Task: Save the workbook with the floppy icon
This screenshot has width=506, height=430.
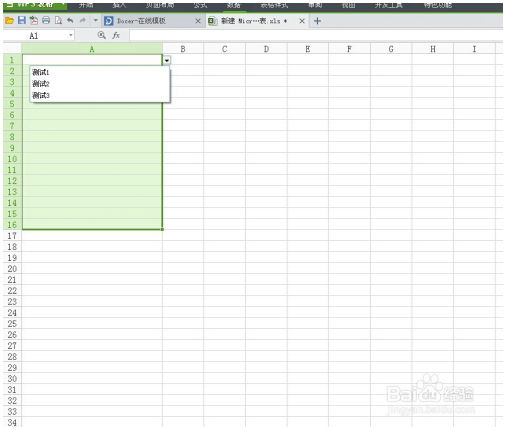Action: tap(22, 20)
